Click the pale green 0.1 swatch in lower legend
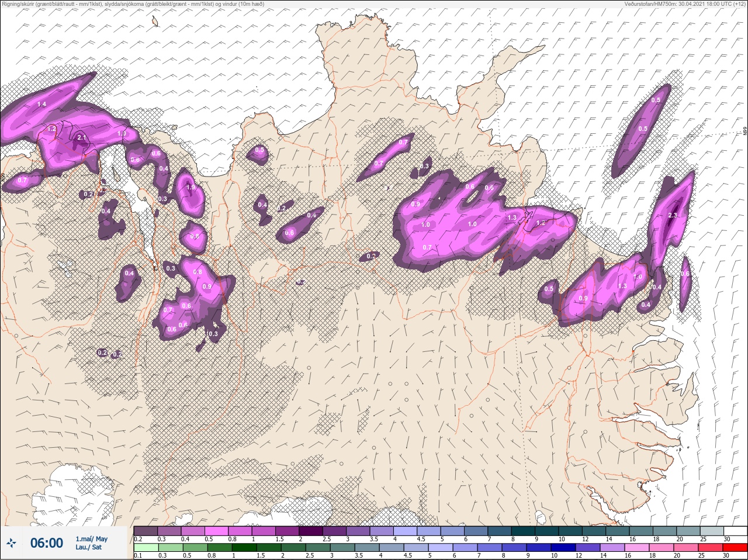This screenshot has height=560, width=748. click(146, 547)
